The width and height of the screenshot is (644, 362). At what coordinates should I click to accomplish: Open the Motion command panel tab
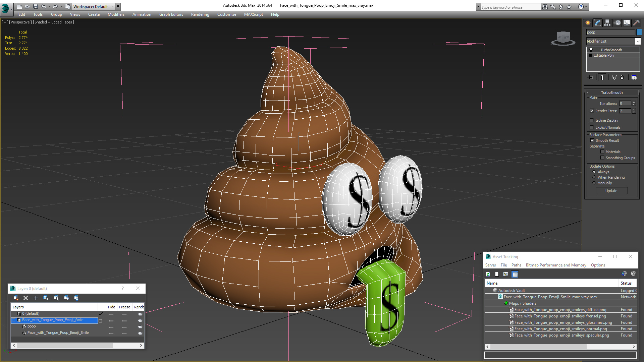pyautogui.click(x=617, y=23)
